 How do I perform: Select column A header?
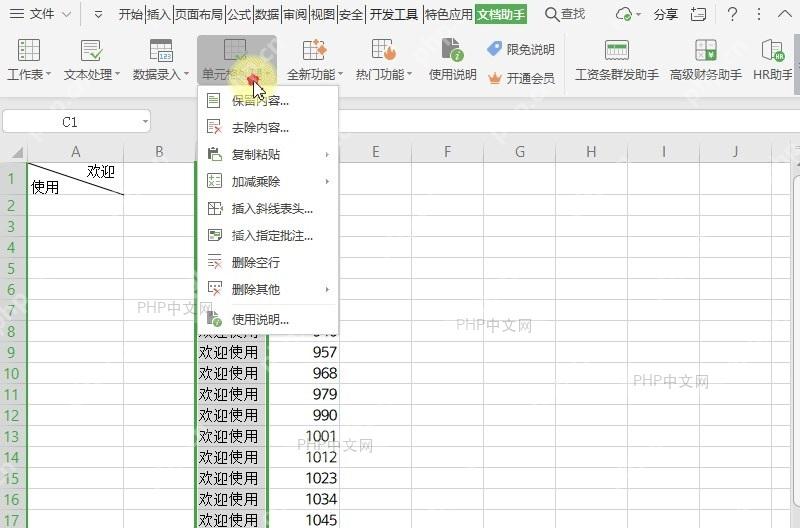[76, 152]
